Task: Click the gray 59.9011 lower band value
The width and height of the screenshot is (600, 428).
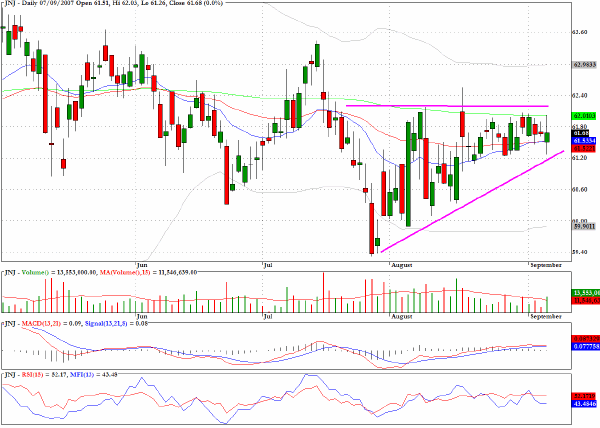Action: coord(585,226)
